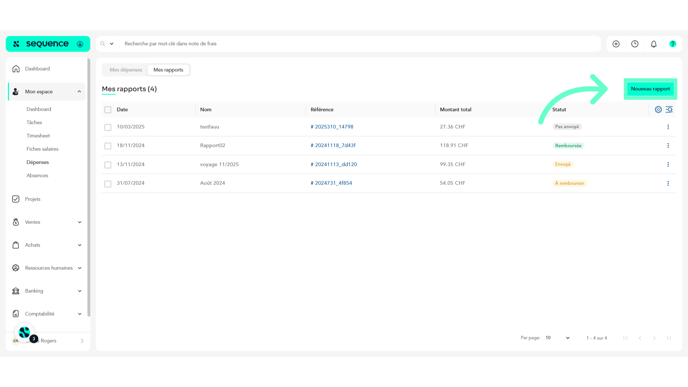This screenshot has height=387, width=688.
Task: Open the per page count dropdown
Action: click(x=557, y=338)
